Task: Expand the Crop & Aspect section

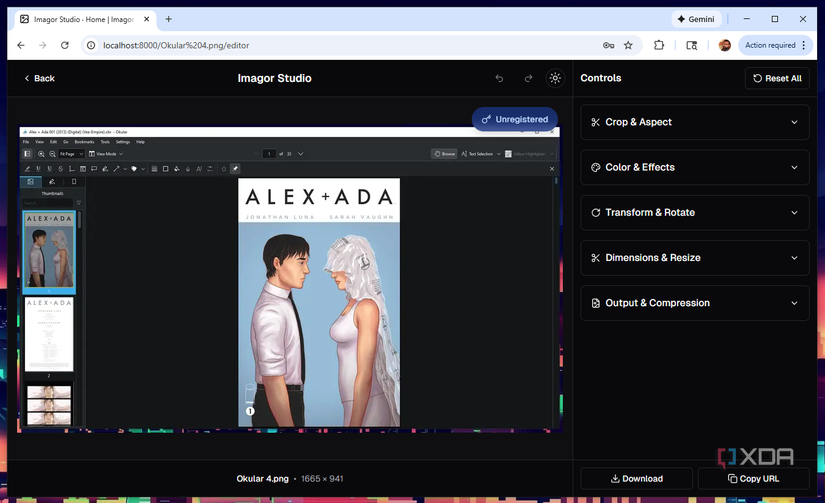Action: click(695, 122)
